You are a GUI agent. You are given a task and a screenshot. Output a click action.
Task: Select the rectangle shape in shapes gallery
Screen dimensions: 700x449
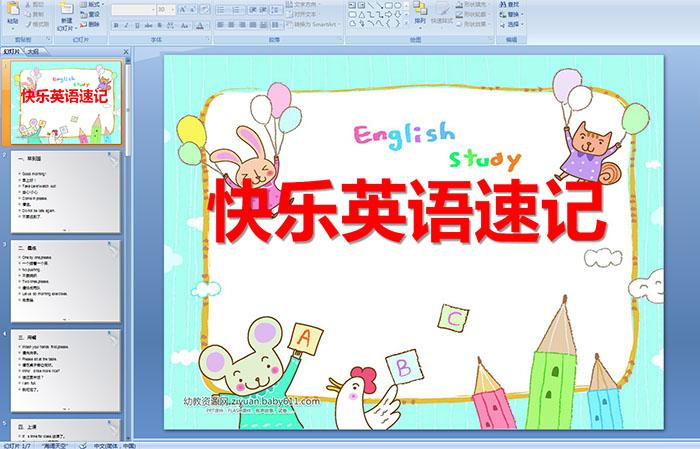coord(388,5)
